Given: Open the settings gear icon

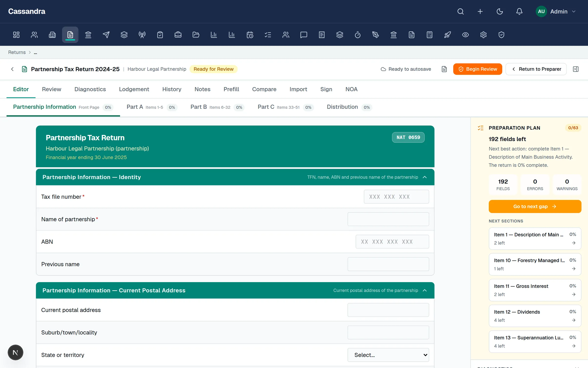Looking at the screenshot, I should coord(483,35).
